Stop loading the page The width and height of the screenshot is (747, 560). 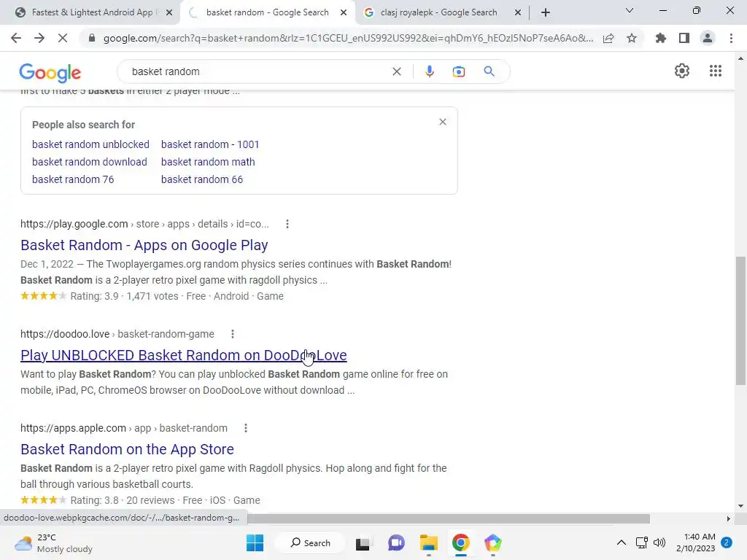click(x=63, y=38)
